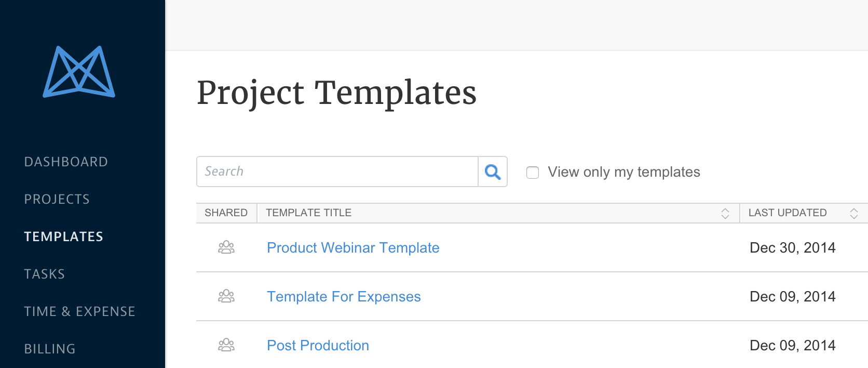Open Billing in sidebar menu

click(x=50, y=349)
